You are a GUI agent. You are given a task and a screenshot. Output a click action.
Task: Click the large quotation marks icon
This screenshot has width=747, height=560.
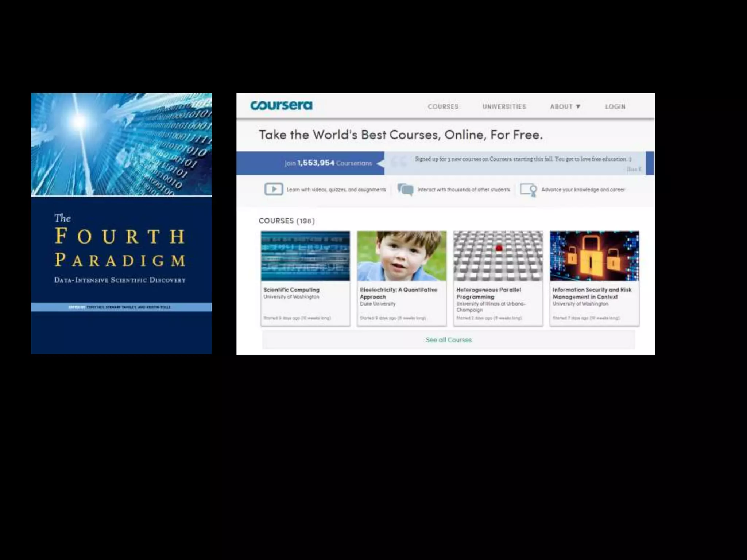(399, 162)
